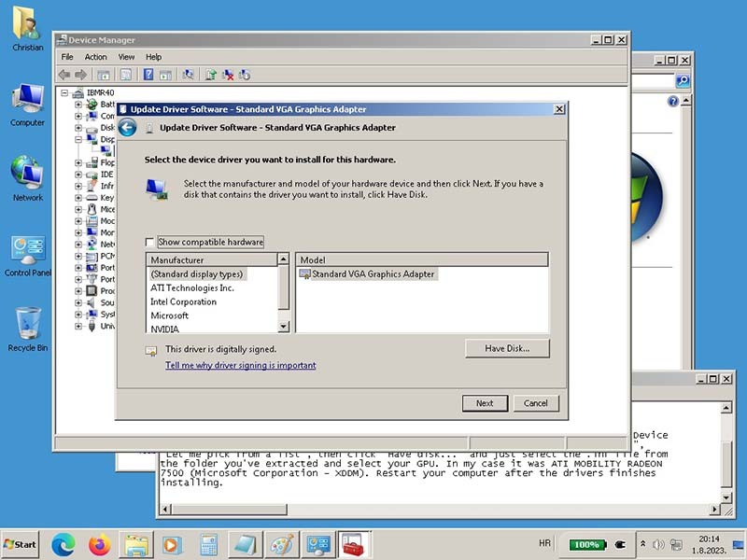747x560 pixels.
Task: Open the driver signing importance link
Action: [x=240, y=366]
